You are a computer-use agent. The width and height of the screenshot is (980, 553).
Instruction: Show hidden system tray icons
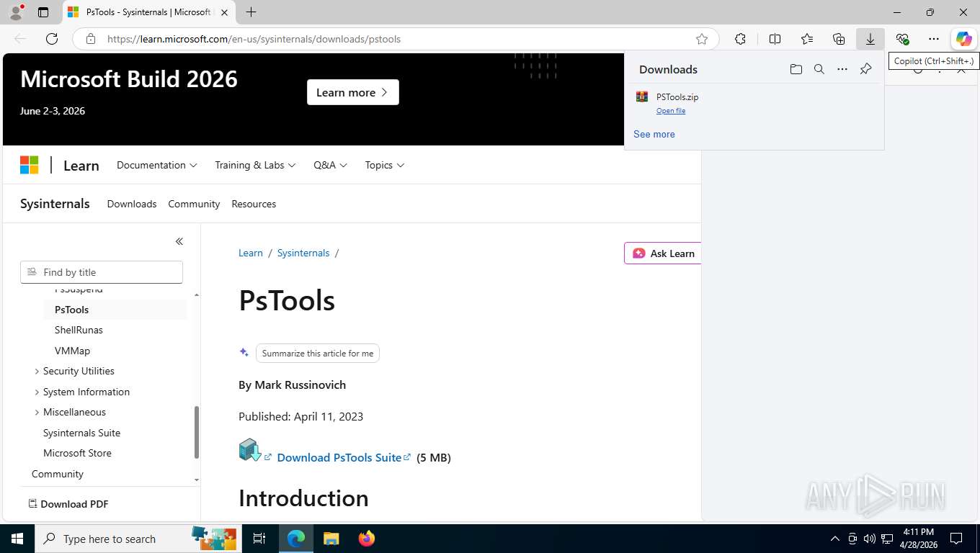pyautogui.click(x=835, y=539)
